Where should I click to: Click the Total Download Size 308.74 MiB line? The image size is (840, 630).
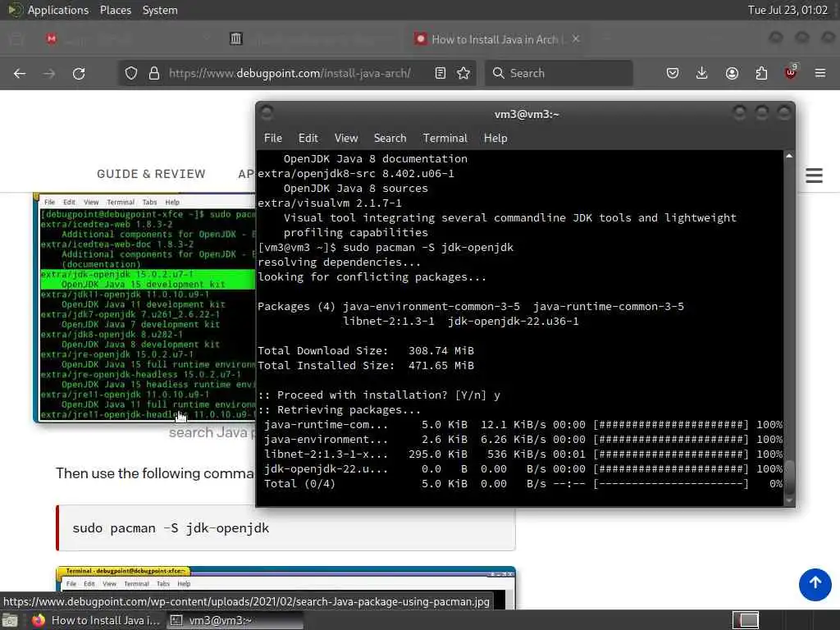pyautogui.click(x=365, y=351)
